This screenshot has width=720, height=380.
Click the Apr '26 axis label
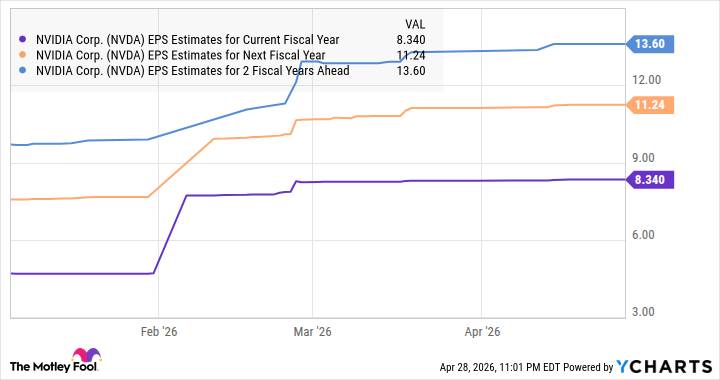tap(482, 332)
